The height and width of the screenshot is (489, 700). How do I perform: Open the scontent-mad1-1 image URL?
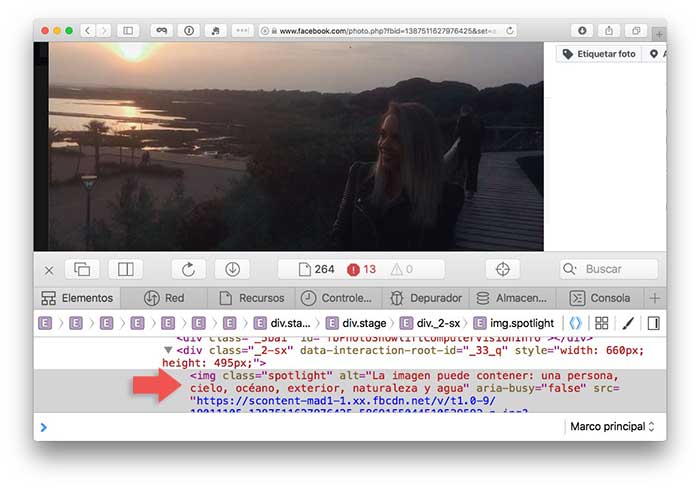click(346, 401)
